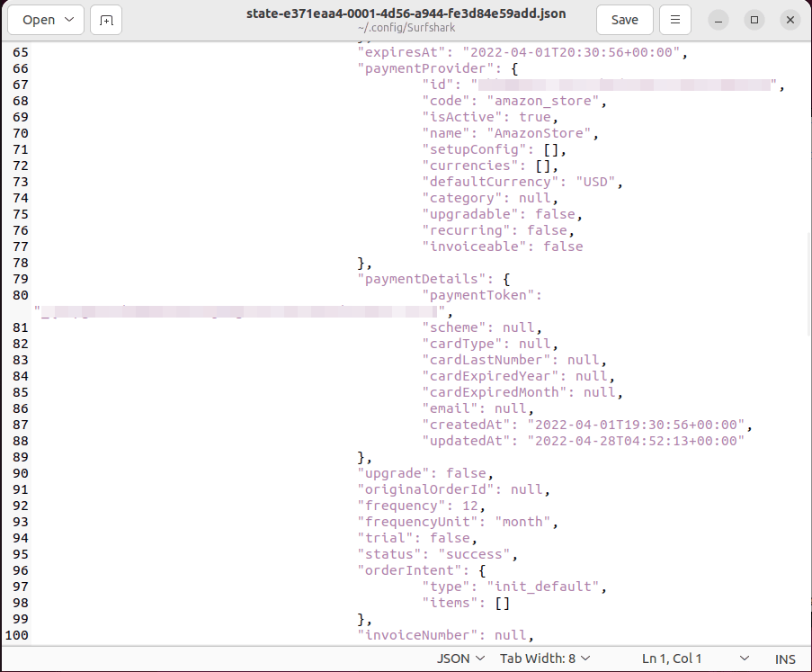Viewport: 812px width, 672px height.
Task: Open the JSON syntax language selector
Action: pyautogui.click(x=460, y=659)
